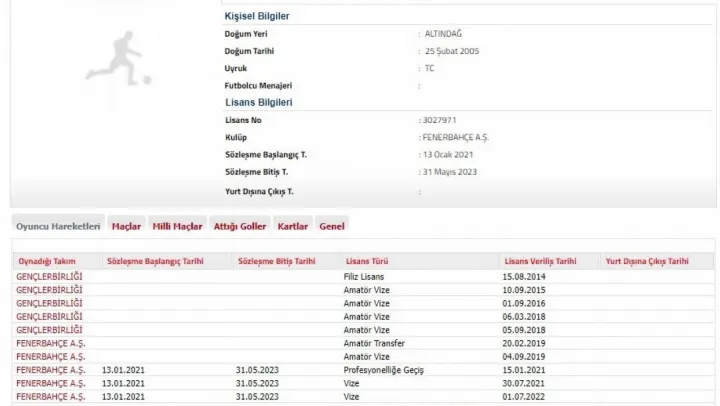
Task: Open FENERBAHÇE A.Ş. link in Profesyonelliğe Geçiş row
Action: pyautogui.click(x=50, y=370)
